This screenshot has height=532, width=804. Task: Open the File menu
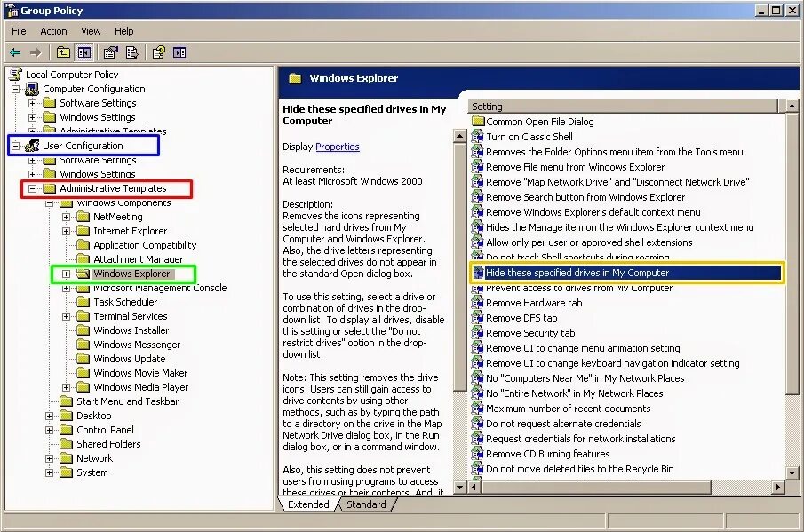point(19,31)
